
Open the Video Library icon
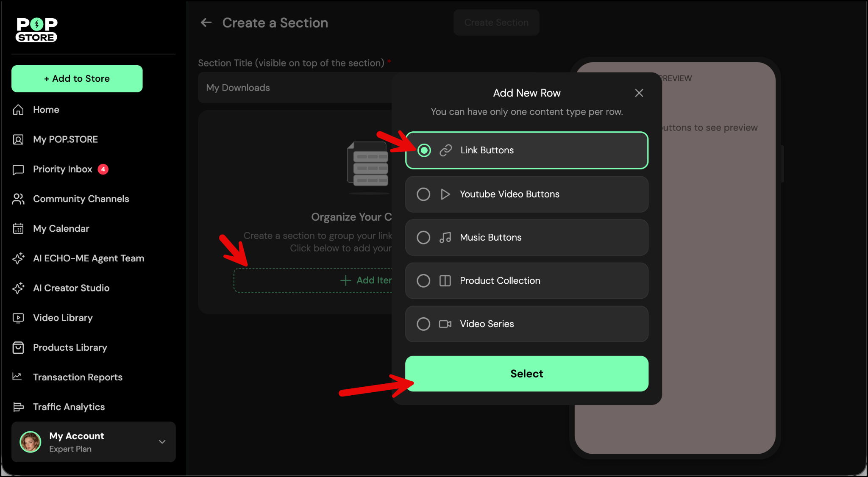click(x=18, y=318)
